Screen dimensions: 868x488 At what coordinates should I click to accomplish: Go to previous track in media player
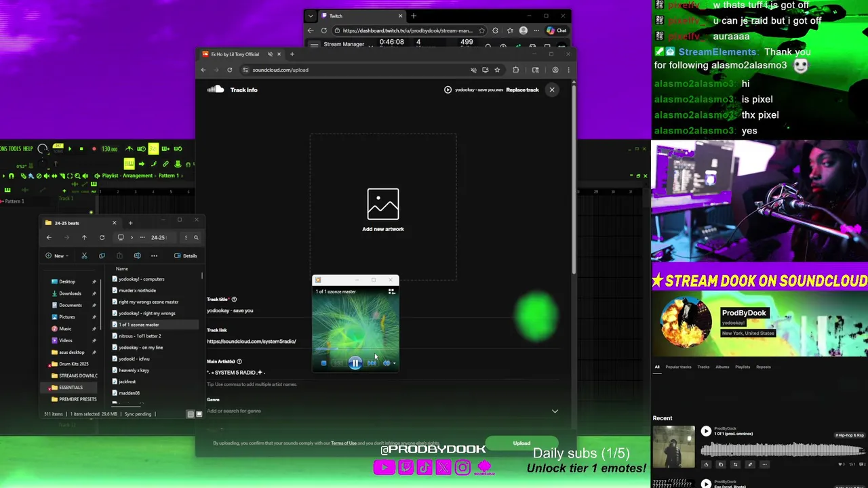click(x=338, y=363)
